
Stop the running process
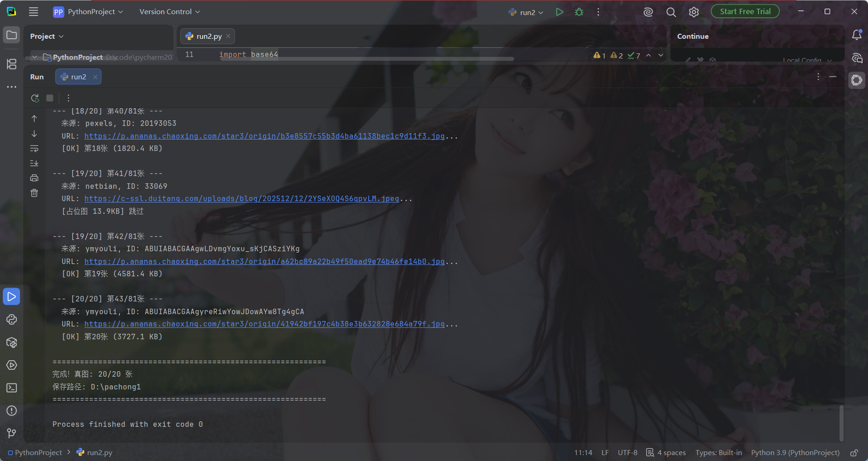pos(50,98)
